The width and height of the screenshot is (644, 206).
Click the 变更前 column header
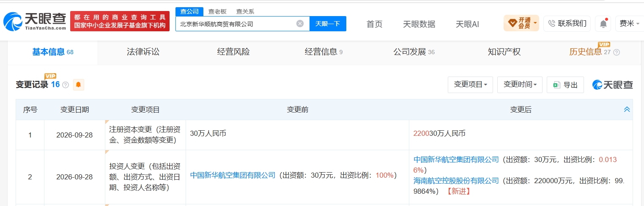point(298,110)
